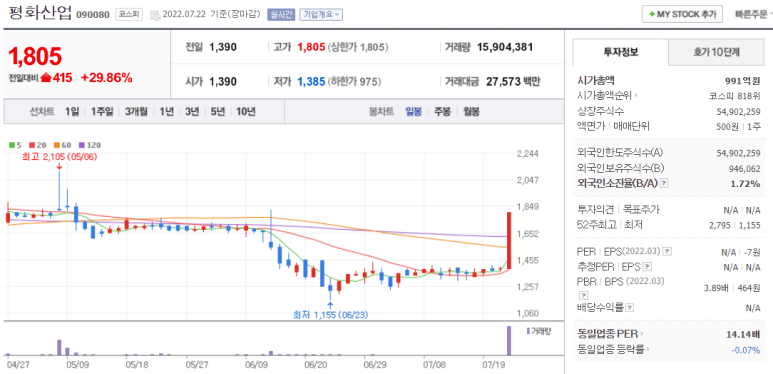Click the 최고 2,105 (05/06) chart marker
Viewport: 773px width, 374px height.
pos(59,158)
